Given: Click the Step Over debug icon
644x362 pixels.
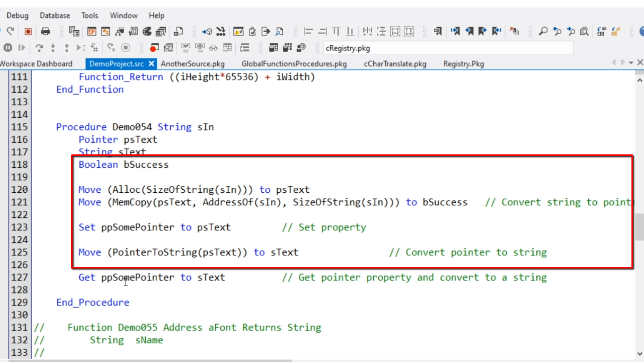Looking at the screenshot, I should 39,48.
